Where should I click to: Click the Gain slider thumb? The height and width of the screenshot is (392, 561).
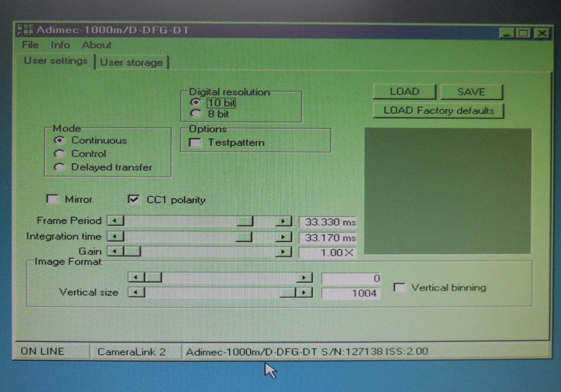pyautogui.click(x=132, y=251)
